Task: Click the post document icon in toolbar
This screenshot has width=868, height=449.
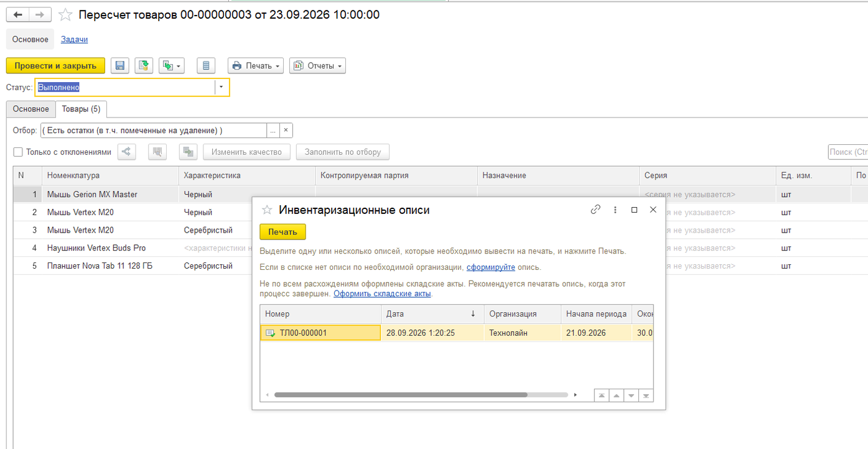Action: coord(144,65)
